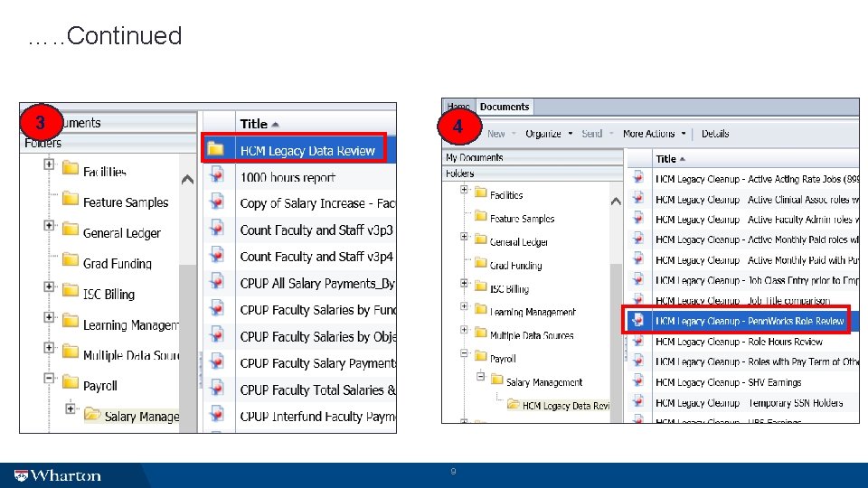Screen dimensions: 868x488
Task: Expand General Ledger folder in step 3 tree
Action: (49, 226)
